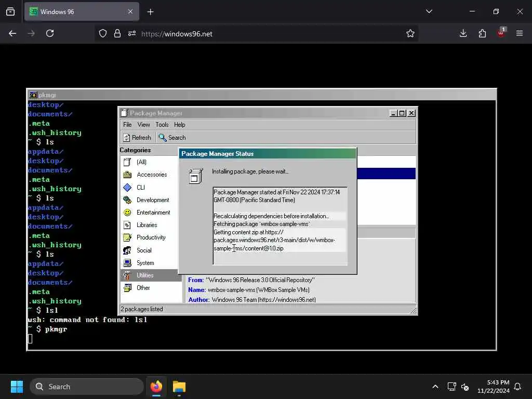Open File Explorer from the taskbar
Screen dimensions: 532x399
[179, 387]
